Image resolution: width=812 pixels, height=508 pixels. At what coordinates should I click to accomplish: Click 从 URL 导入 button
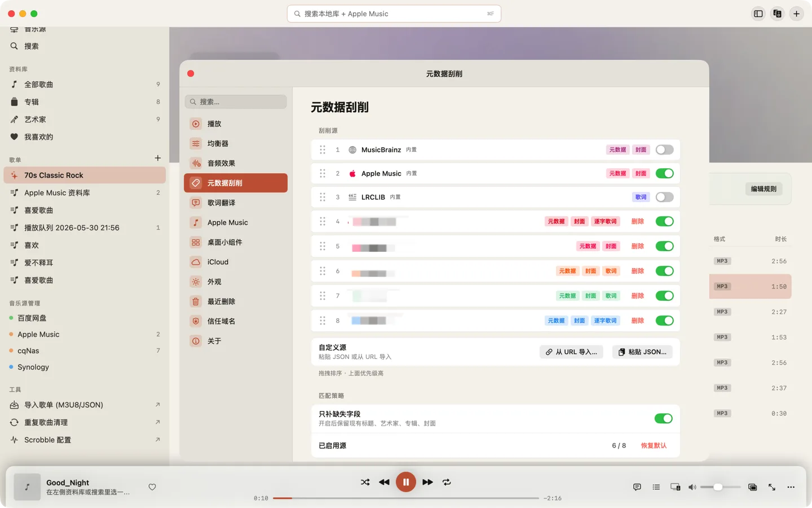[x=571, y=352]
